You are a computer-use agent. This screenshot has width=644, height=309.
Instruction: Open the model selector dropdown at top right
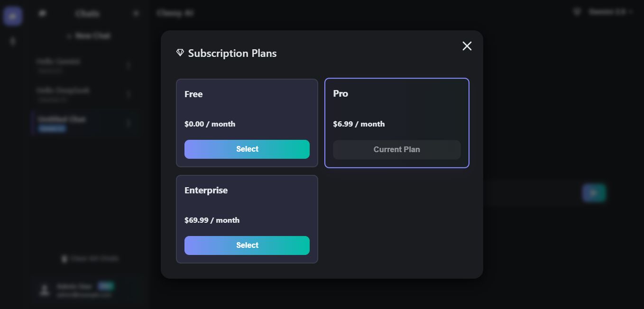609,12
